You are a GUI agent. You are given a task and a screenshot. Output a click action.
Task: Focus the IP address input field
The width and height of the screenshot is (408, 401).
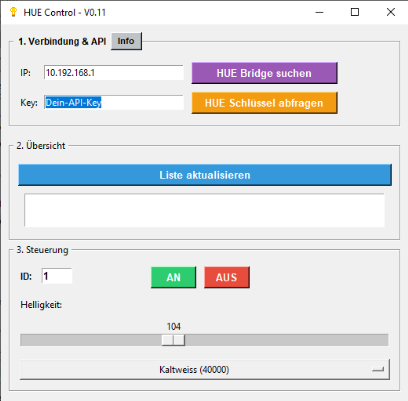point(114,73)
